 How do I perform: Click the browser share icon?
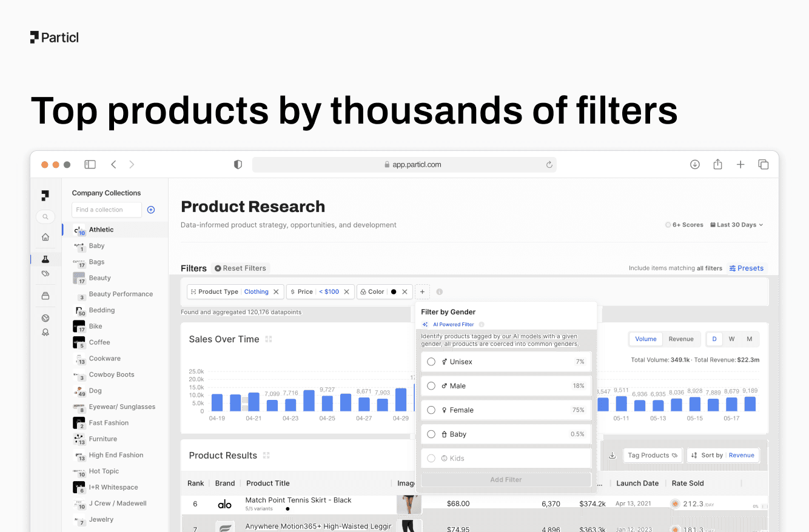click(x=717, y=164)
